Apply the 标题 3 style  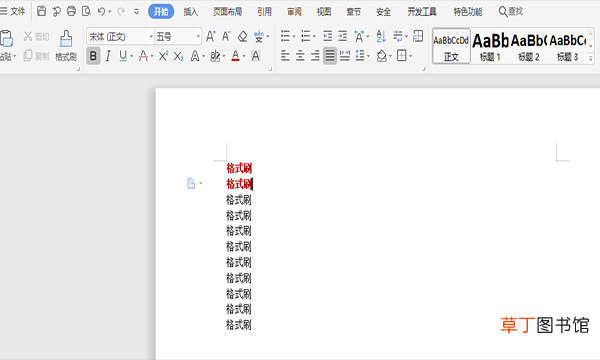point(567,46)
